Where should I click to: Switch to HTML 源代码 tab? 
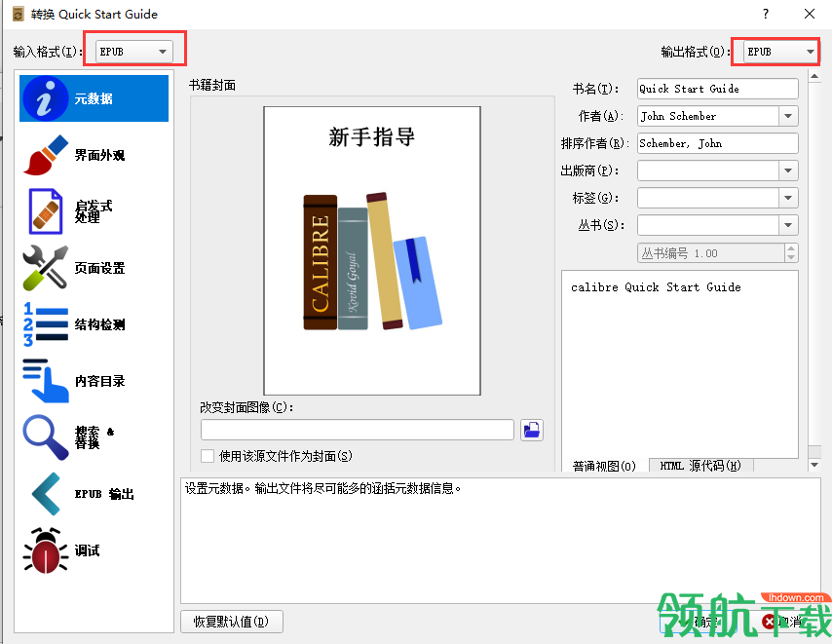pos(700,466)
